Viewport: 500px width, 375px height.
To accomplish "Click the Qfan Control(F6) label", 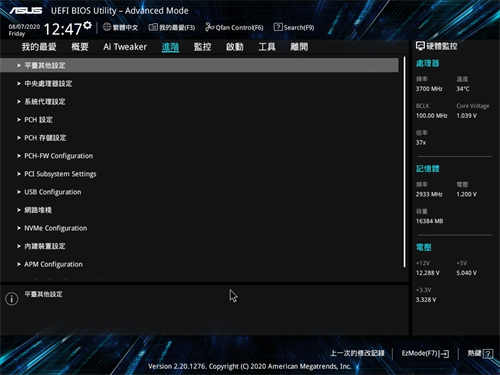I will coord(239,28).
